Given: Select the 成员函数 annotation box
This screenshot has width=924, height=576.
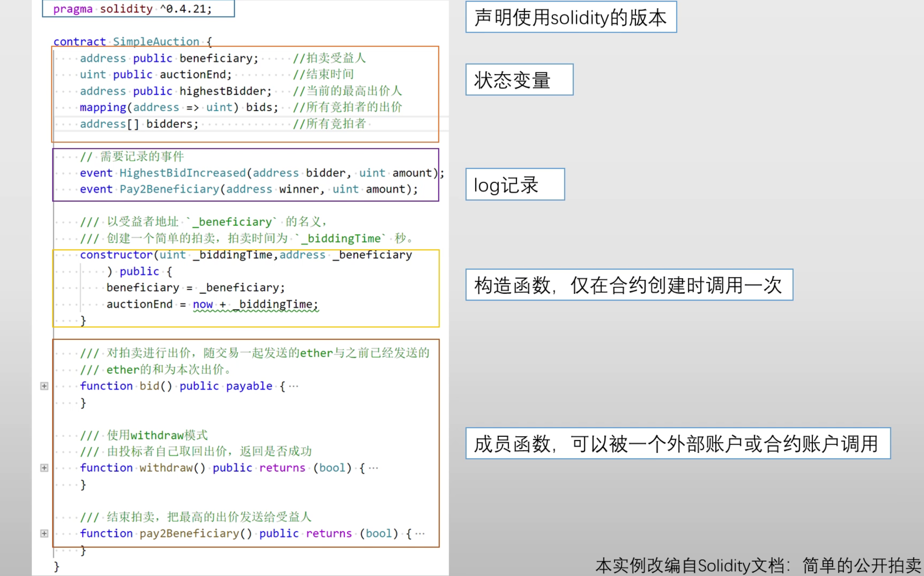Looking at the screenshot, I should point(678,444).
